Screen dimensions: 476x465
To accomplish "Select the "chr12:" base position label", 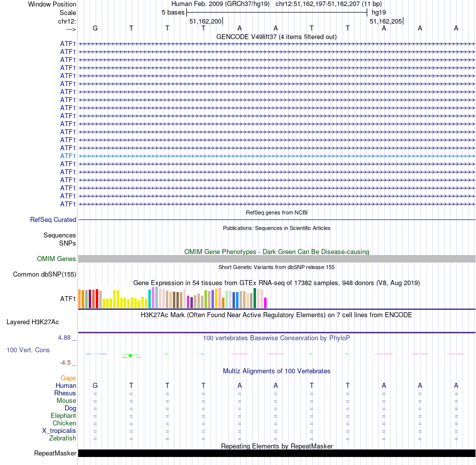I will pyautogui.click(x=67, y=21).
